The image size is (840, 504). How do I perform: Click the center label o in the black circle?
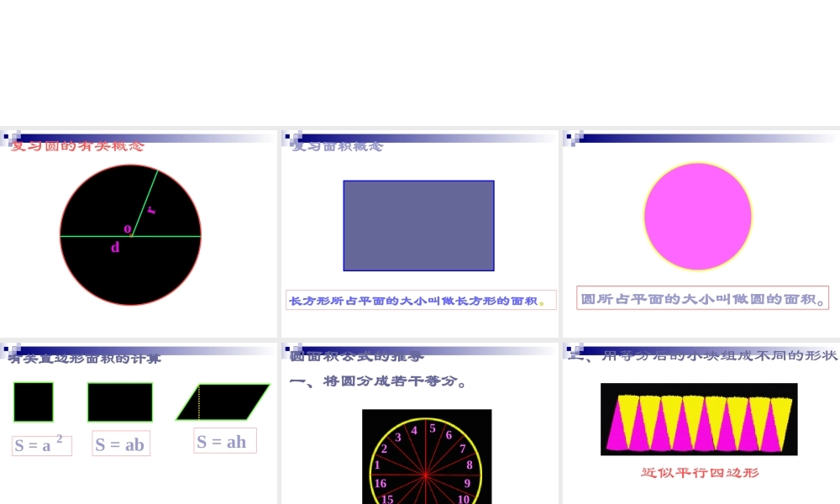click(x=128, y=229)
